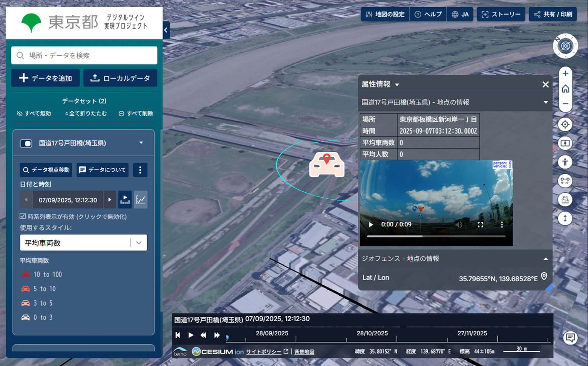The image size is (588, 366).
Task: Disable all datasets with すべて無効
Action: (x=34, y=113)
